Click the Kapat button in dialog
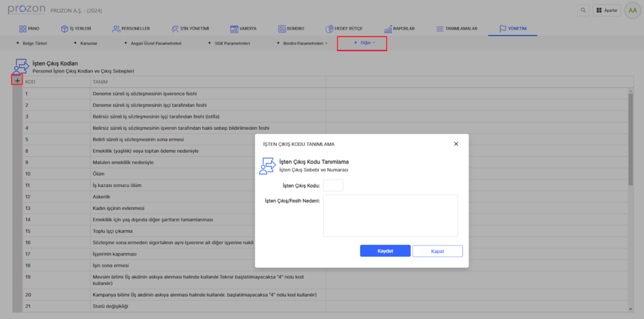Image resolution: width=644 pixels, height=319 pixels. point(437,251)
